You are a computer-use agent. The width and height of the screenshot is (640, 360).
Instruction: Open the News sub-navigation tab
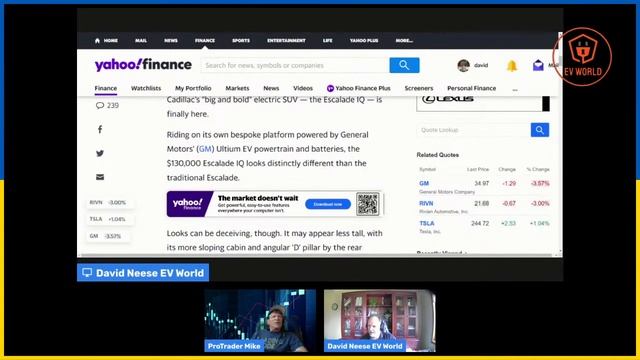point(271,88)
